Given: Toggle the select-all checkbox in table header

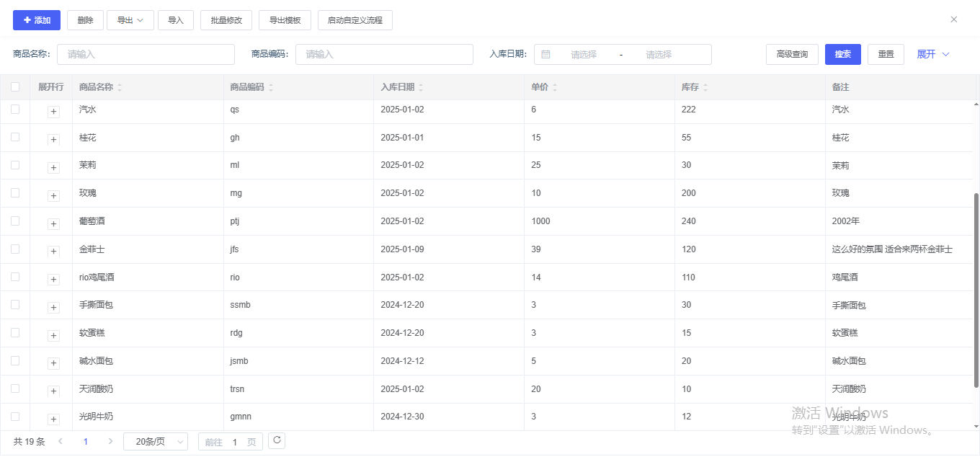Looking at the screenshot, I should click(15, 87).
